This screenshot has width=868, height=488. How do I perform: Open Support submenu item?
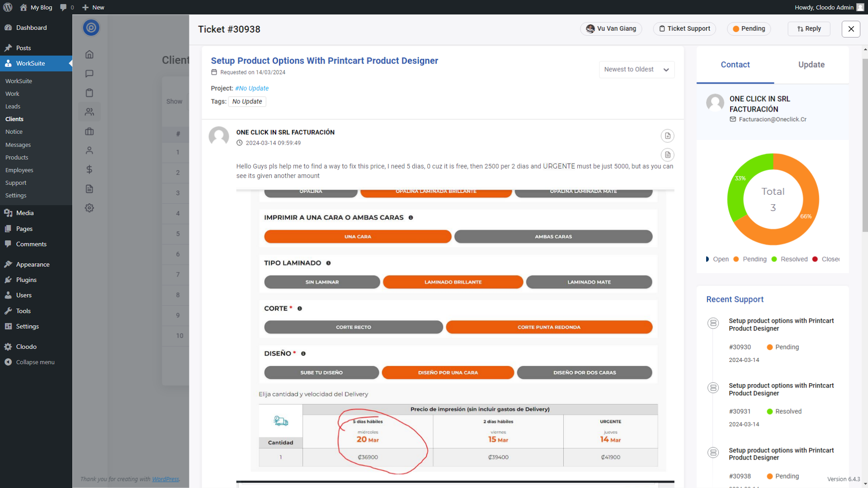(16, 183)
